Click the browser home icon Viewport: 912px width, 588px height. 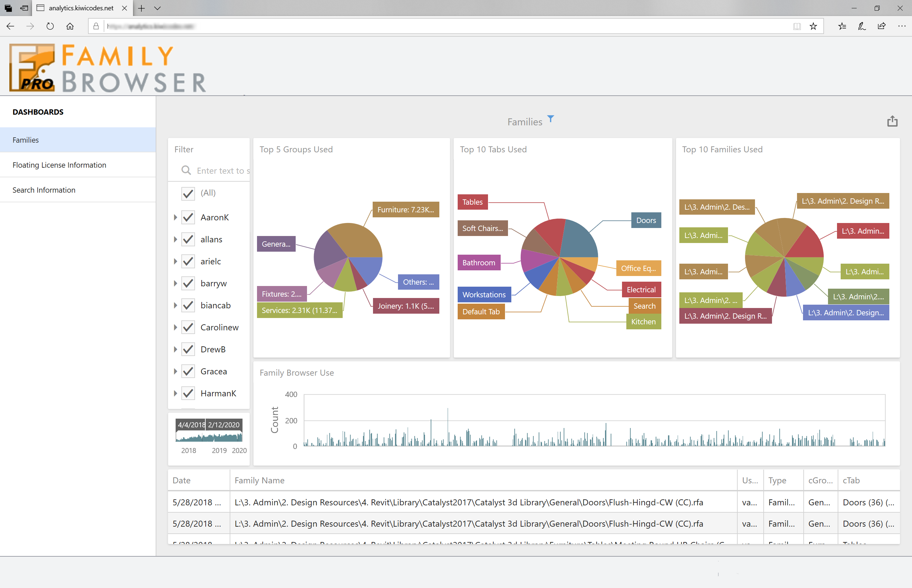point(70,26)
